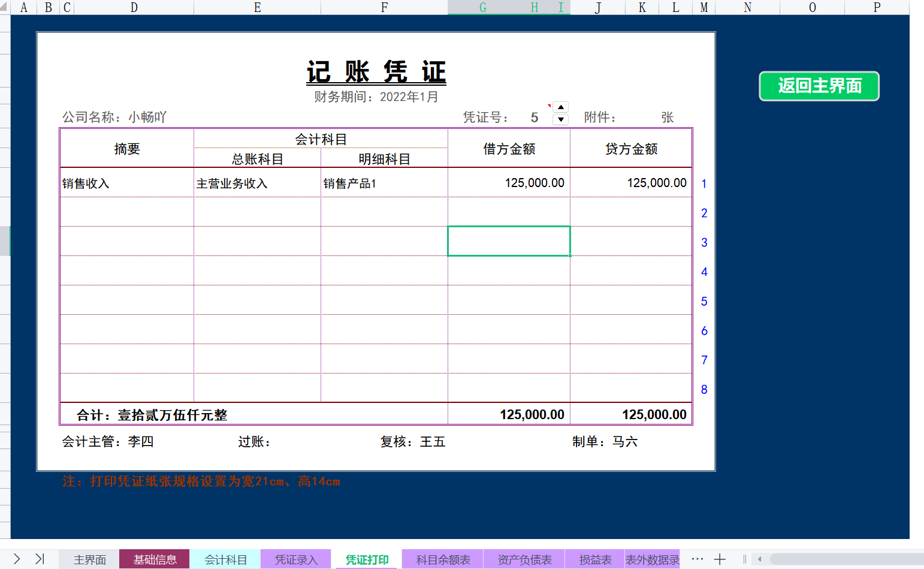
Task: Click the 返回主界面 green button
Action: 819,86
